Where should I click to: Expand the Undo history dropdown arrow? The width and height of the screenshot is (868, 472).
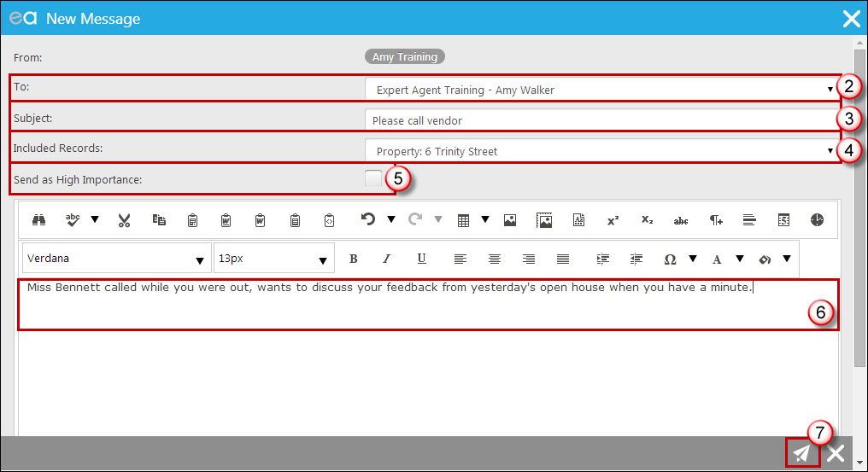click(x=390, y=219)
